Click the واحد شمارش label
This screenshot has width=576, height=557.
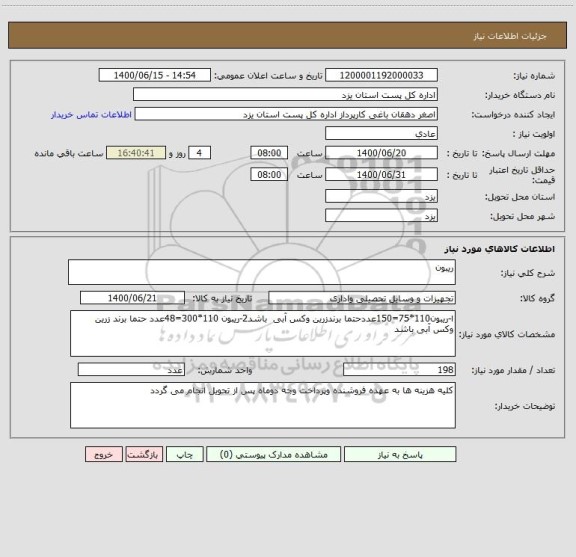(225, 370)
